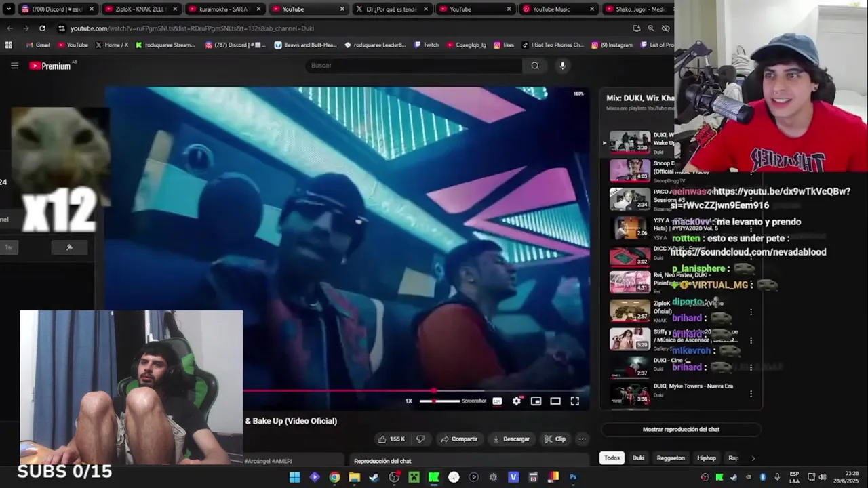Activate voice search microphone icon
This screenshot has height=488, width=868.
coord(562,66)
